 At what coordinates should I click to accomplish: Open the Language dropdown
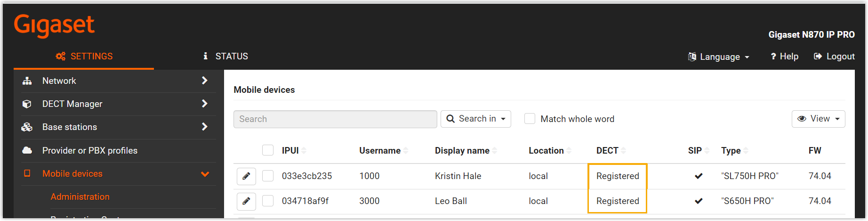pos(719,57)
